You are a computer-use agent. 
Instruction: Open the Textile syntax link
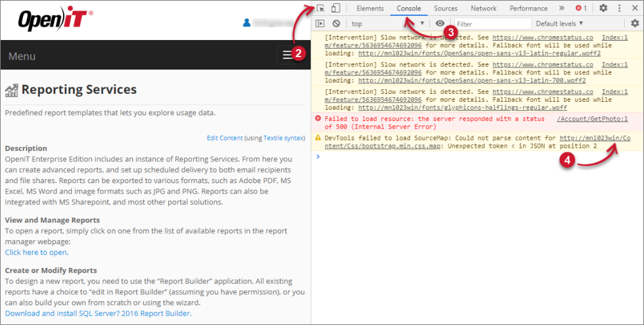tap(283, 138)
